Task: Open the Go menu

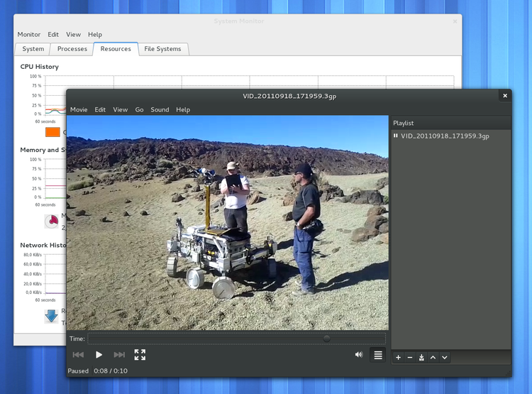Action: coord(139,110)
